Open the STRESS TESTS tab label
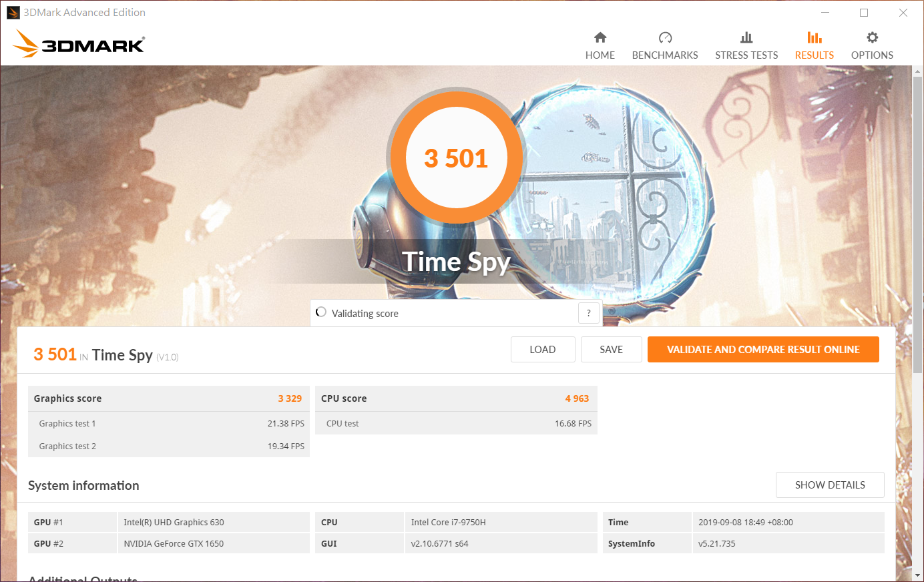The width and height of the screenshot is (924, 582). tap(746, 55)
